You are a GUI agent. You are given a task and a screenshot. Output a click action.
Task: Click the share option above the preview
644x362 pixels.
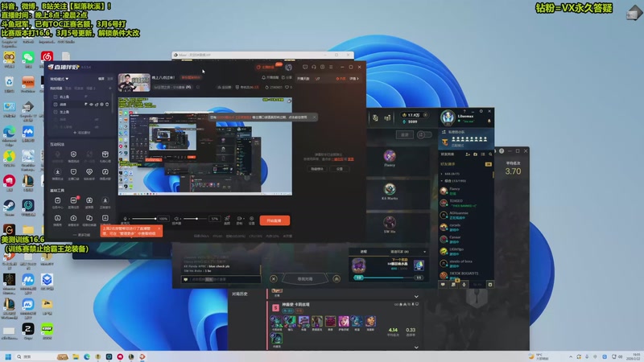click(x=287, y=77)
